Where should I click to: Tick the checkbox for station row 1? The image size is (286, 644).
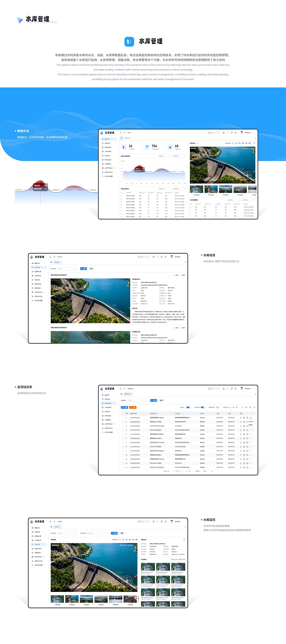click(123, 417)
